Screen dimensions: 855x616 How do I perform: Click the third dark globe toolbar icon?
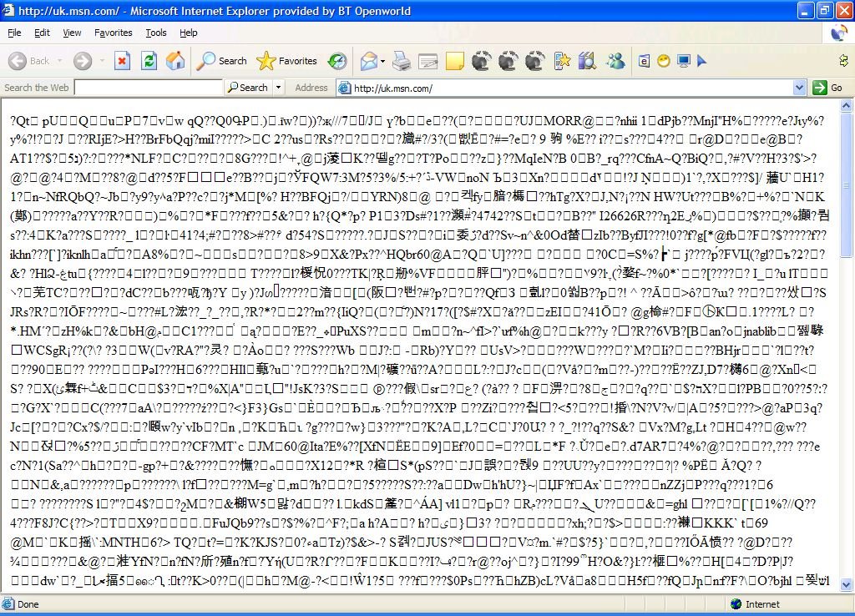(x=534, y=61)
